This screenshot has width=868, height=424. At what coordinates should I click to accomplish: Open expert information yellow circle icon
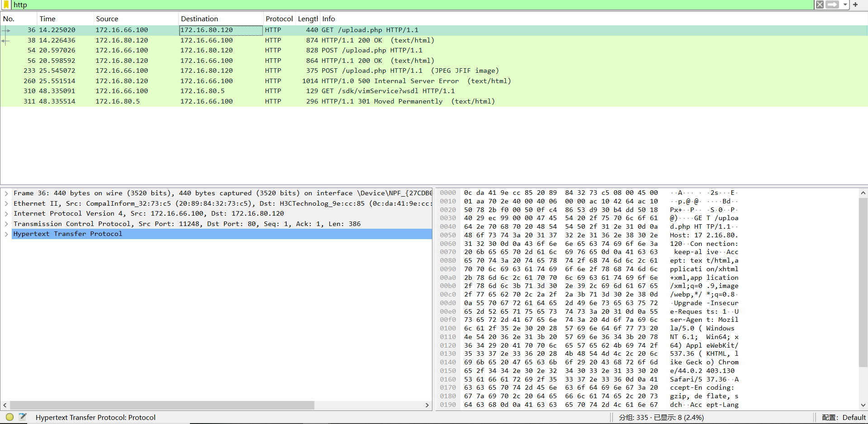click(9, 417)
